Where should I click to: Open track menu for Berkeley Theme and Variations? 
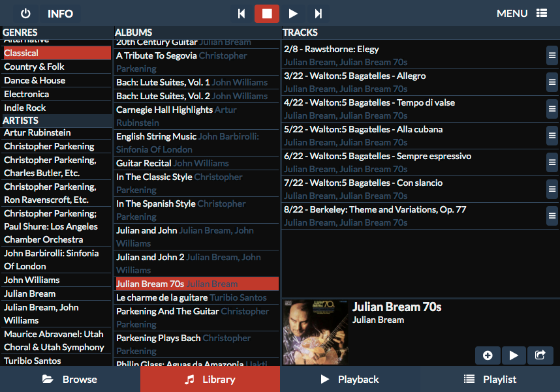(x=552, y=216)
